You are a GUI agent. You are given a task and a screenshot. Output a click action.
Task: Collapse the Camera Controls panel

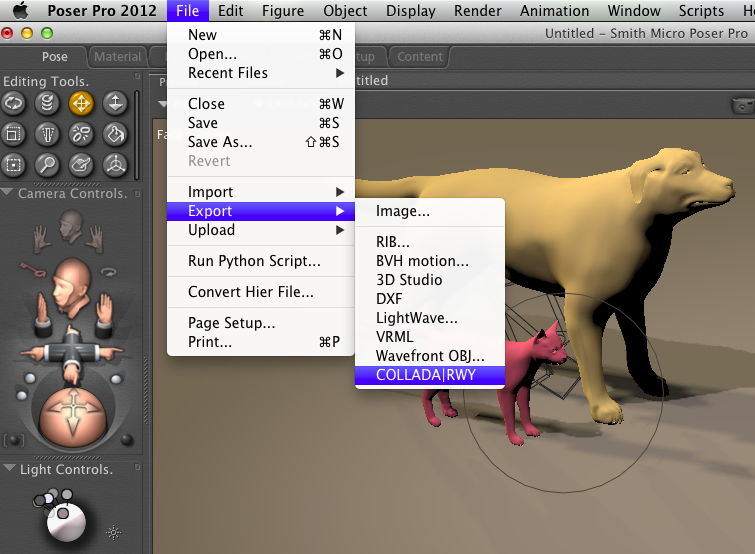tap(7, 192)
